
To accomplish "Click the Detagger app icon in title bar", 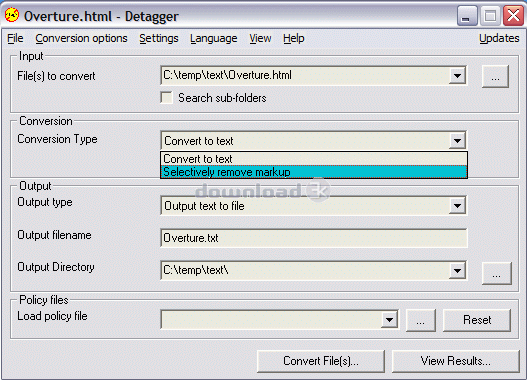I will tap(12, 15).
